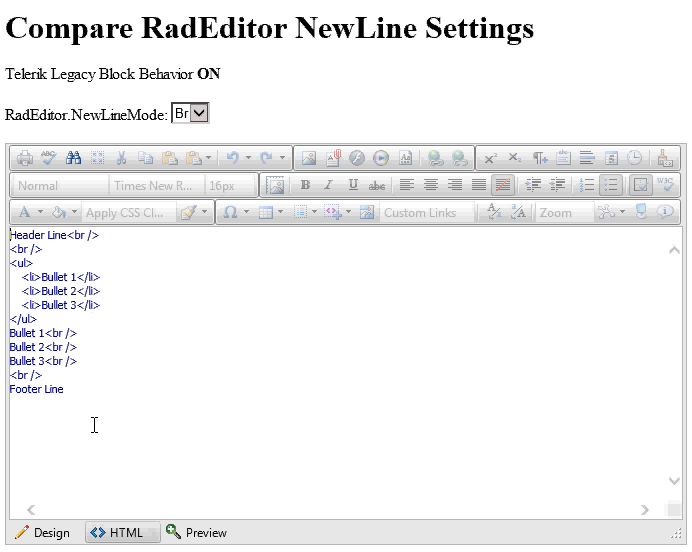Remove link with the globe unlink icon
The height and width of the screenshot is (552, 692).
(459, 158)
